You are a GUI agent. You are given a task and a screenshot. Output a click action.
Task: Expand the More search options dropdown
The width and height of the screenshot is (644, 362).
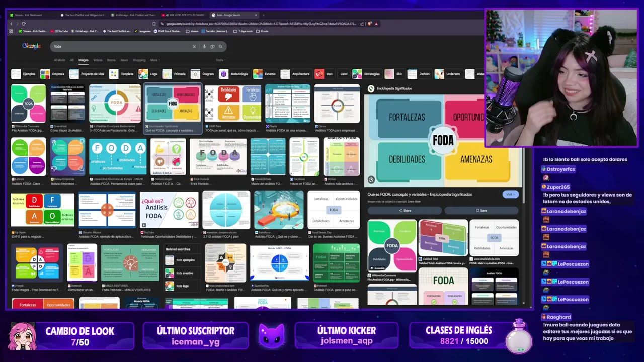(x=155, y=60)
